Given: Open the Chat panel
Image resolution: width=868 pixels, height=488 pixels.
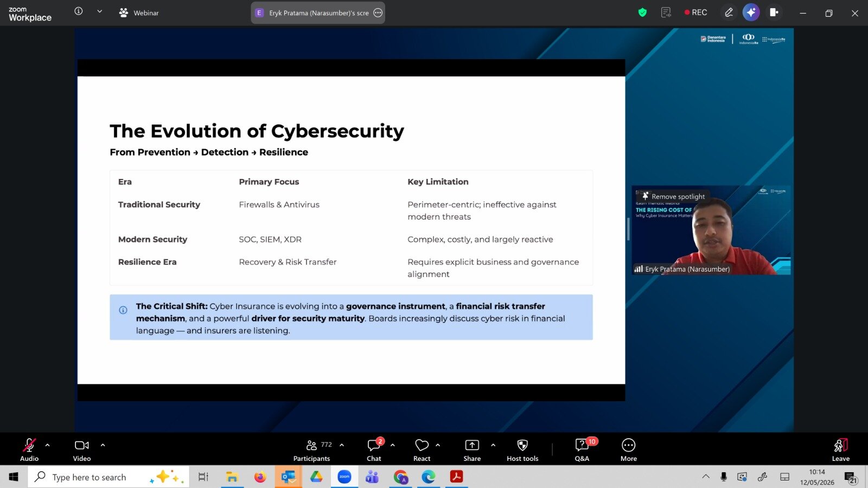Looking at the screenshot, I should tap(374, 450).
